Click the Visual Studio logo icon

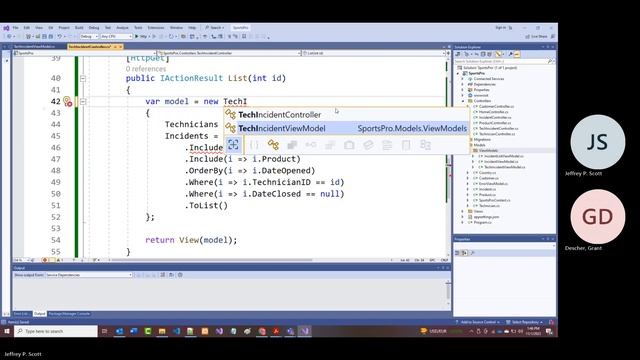(x=6, y=28)
